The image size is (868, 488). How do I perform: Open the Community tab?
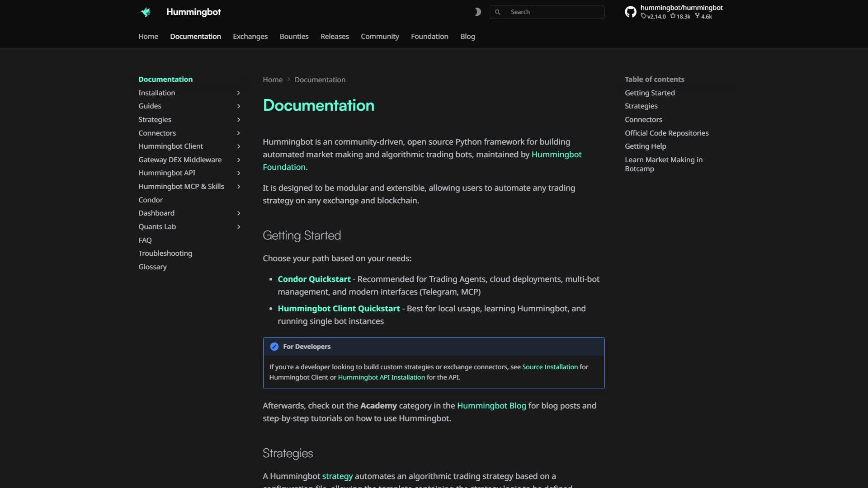point(380,37)
